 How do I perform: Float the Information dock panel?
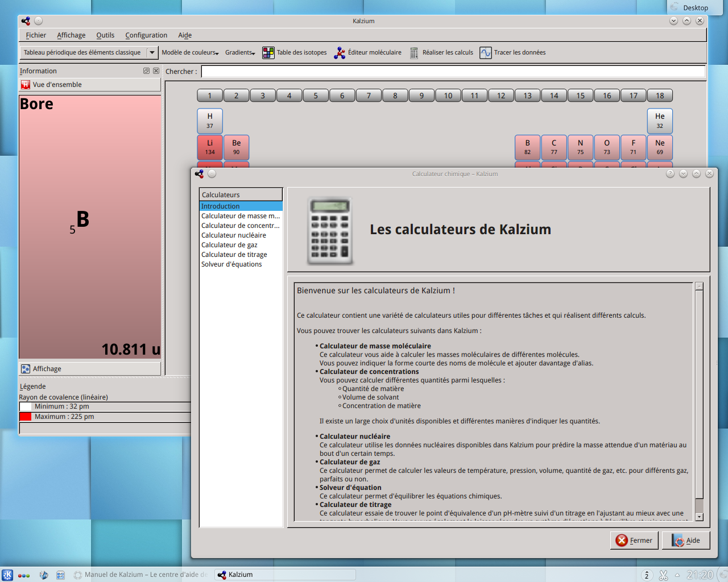146,71
